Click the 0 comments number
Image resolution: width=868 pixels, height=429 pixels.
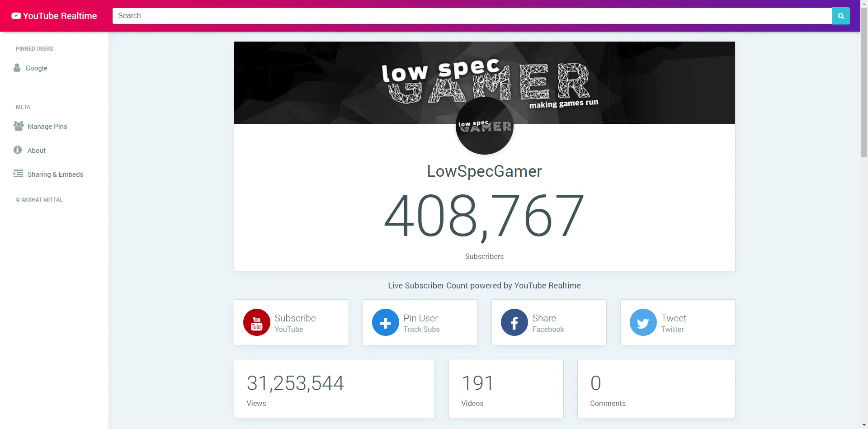click(596, 383)
